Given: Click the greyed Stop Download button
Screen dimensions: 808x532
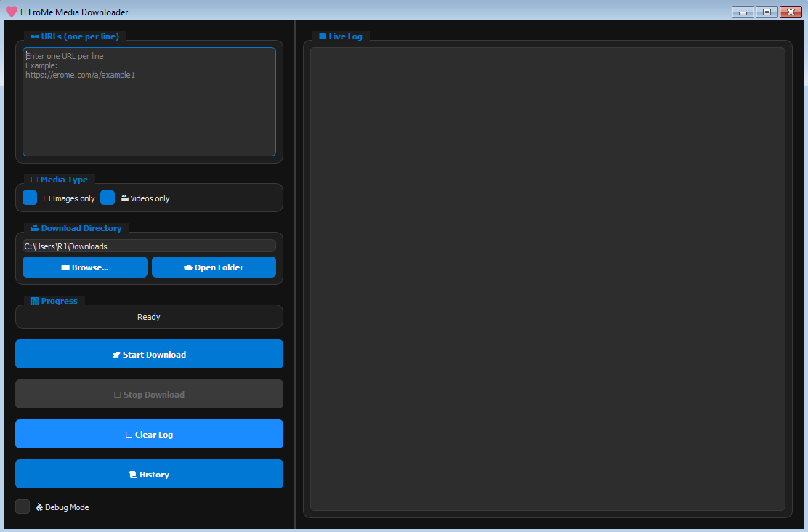Looking at the screenshot, I should 150,394.
